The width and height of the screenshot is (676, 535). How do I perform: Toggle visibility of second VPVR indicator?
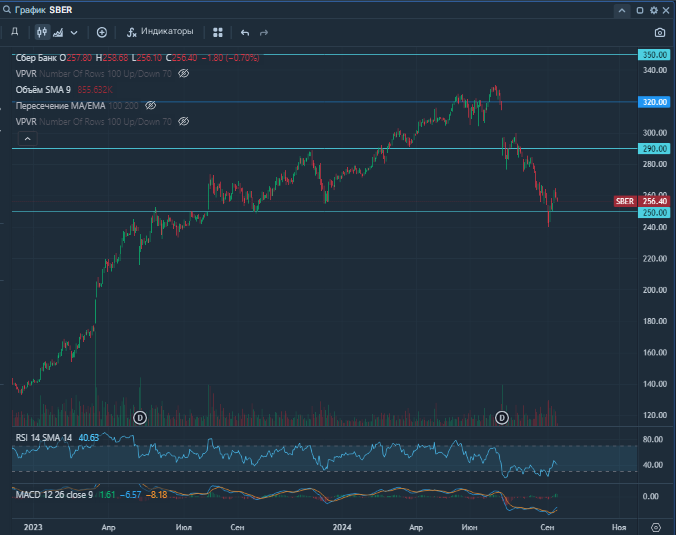[x=184, y=121]
